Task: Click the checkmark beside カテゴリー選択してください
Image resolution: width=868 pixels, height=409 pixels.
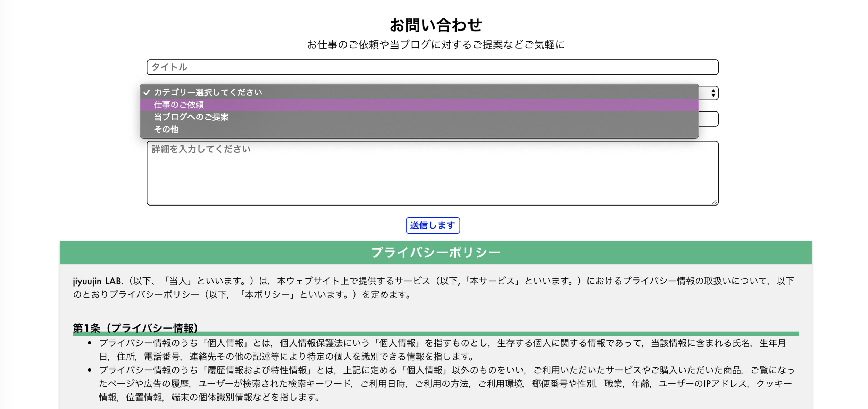Action: 147,92
